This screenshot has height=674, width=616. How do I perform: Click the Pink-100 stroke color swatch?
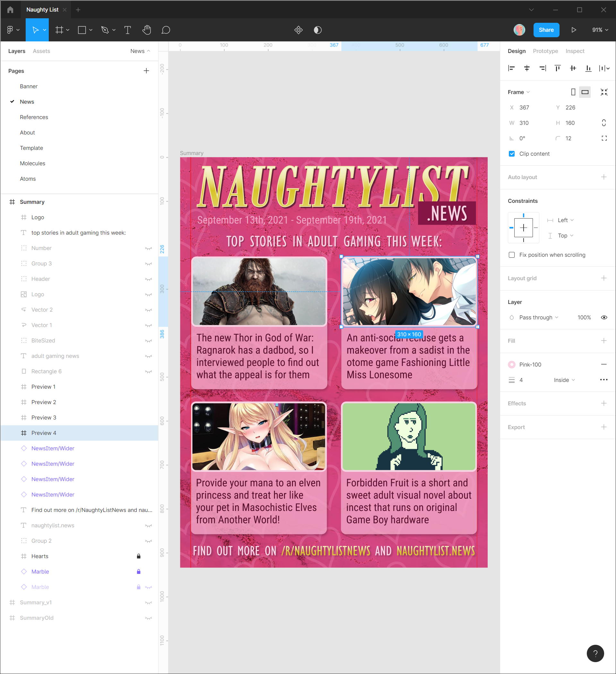tap(511, 364)
